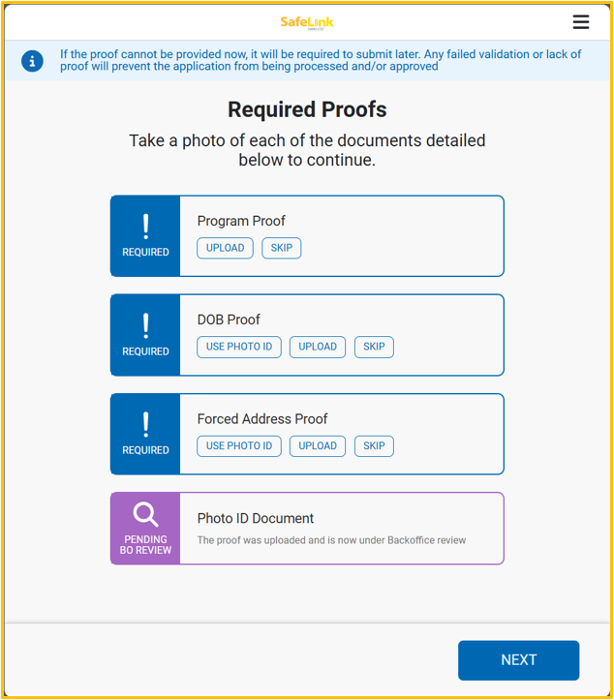The width and height of the screenshot is (614, 700).
Task: Click the Required Proofs heading
Action: click(x=307, y=109)
